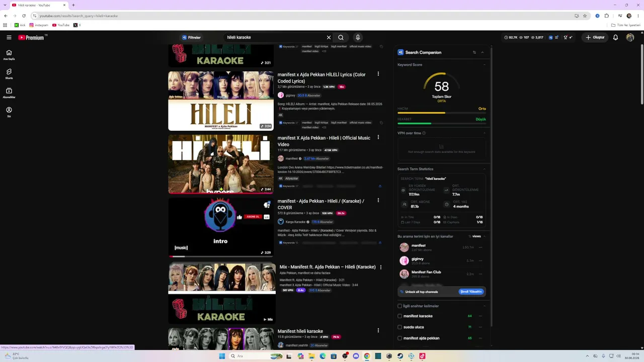644x362 pixels.
Task: Click the trophy icon in header
Action: point(566,37)
